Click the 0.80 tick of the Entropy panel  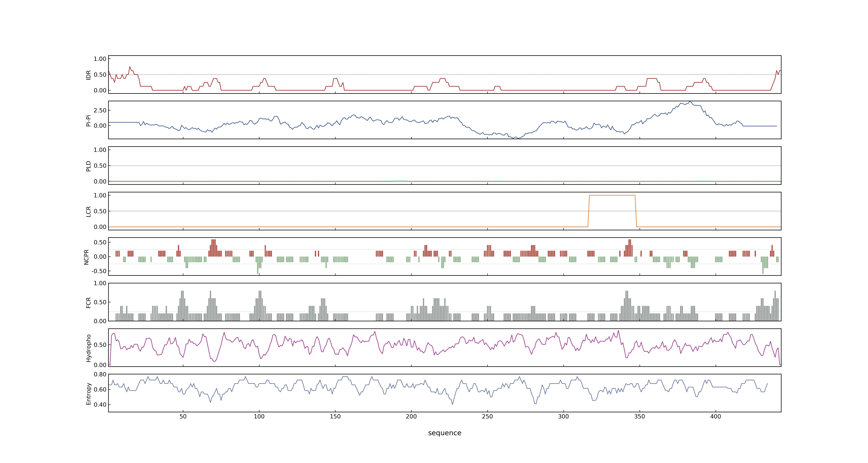click(x=100, y=374)
